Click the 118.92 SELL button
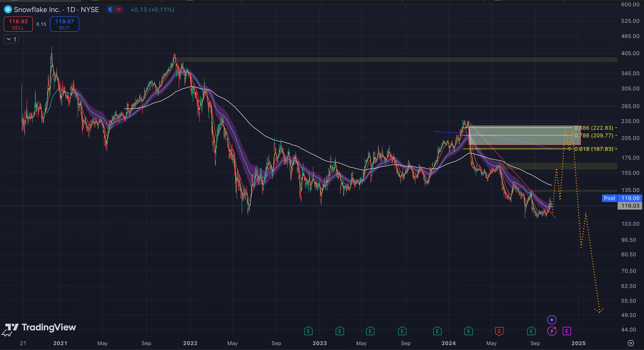 click(x=18, y=24)
